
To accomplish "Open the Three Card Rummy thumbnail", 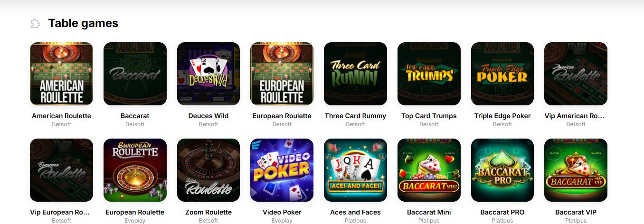I will pyautogui.click(x=355, y=74).
